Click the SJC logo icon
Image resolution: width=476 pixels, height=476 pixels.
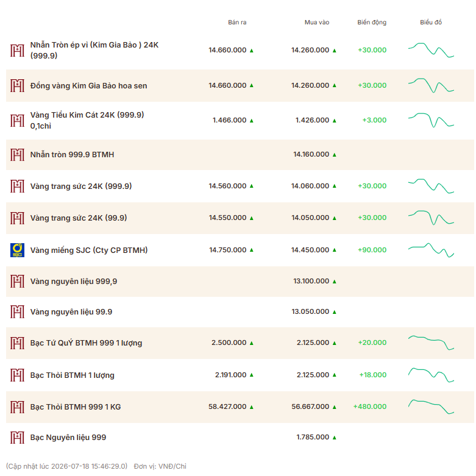(x=17, y=250)
